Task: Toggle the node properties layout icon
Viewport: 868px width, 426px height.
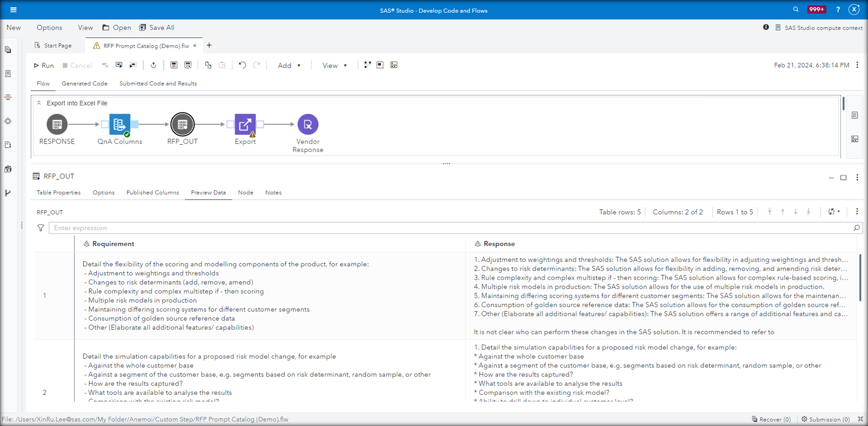Action: [394, 65]
